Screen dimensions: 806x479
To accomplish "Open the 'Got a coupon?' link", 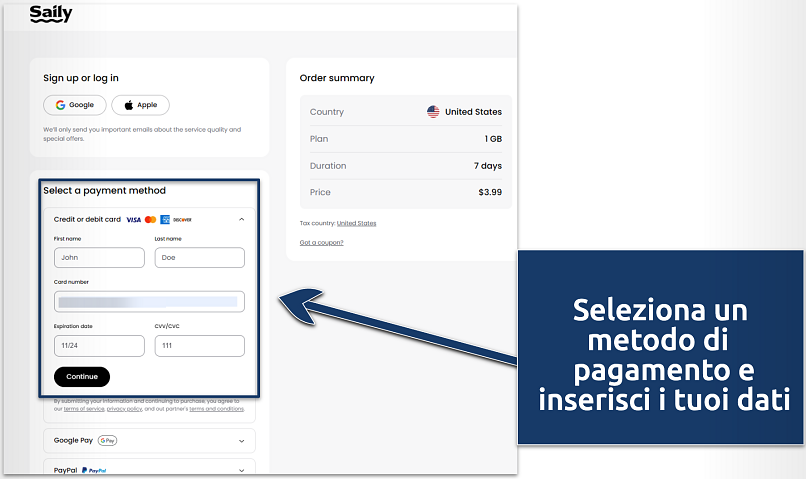I will tap(321, 243).
